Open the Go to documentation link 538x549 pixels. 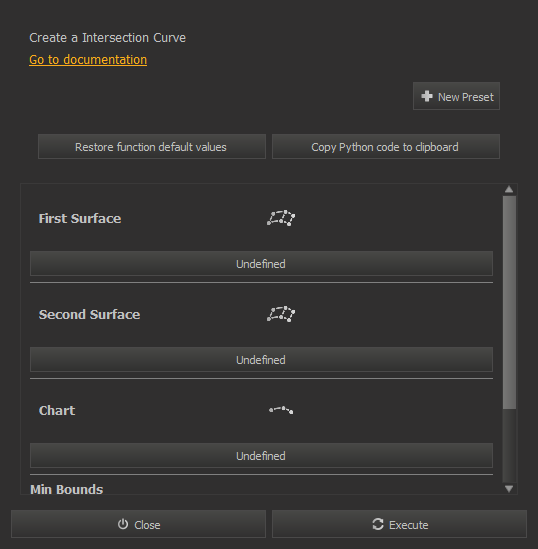(x=88, y=60)
